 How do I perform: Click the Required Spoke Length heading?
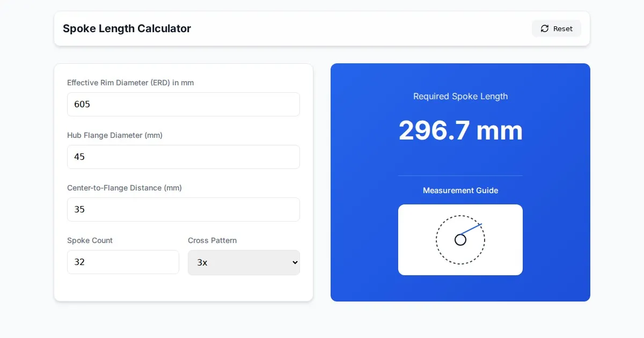point(460,97)
